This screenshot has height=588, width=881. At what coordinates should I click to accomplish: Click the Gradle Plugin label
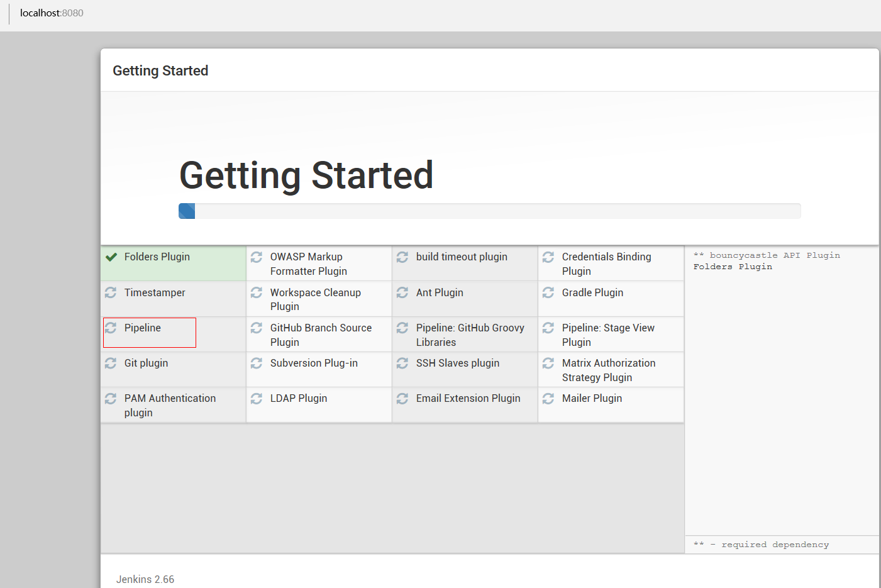pos(593,292)
